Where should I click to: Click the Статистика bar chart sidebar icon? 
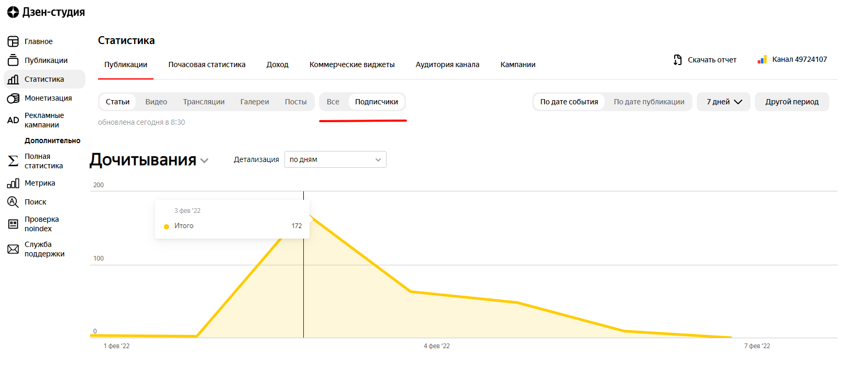(x=13, y=79)
